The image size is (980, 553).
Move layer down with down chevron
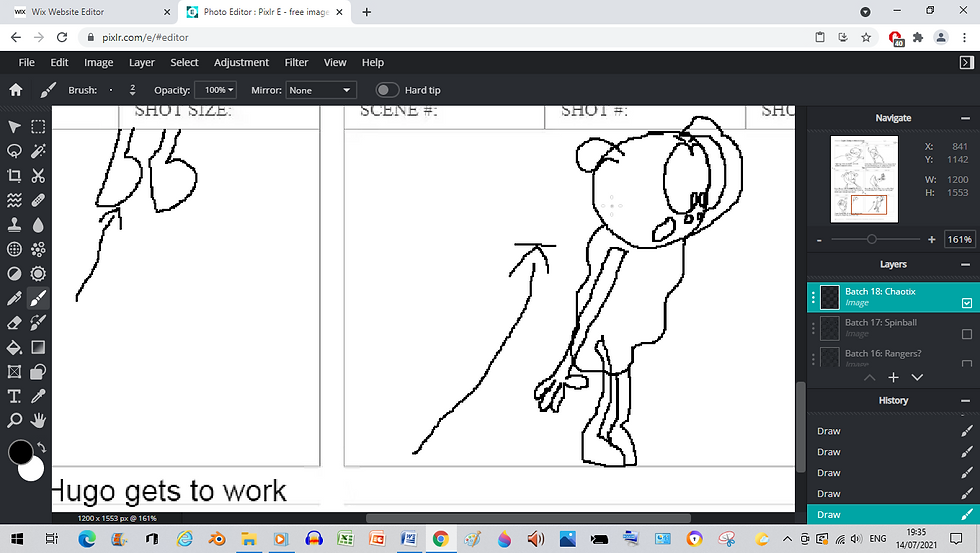(x=917, y=377)
